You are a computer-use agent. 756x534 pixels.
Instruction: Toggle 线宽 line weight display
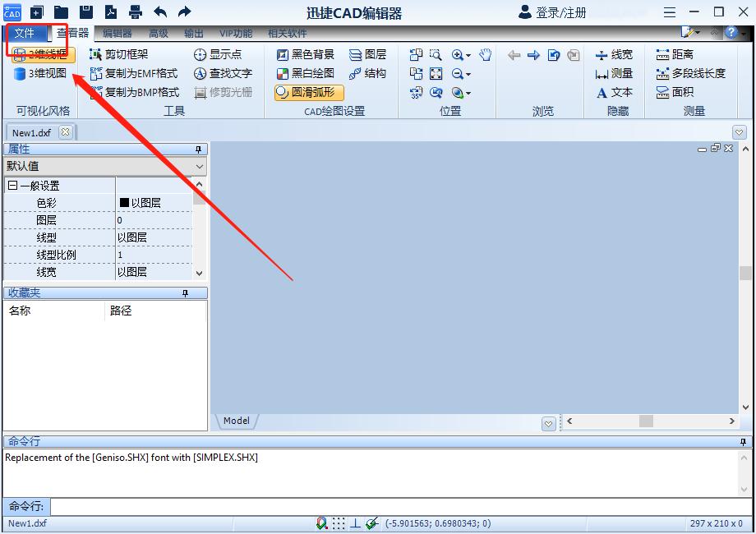coord(614,54)
